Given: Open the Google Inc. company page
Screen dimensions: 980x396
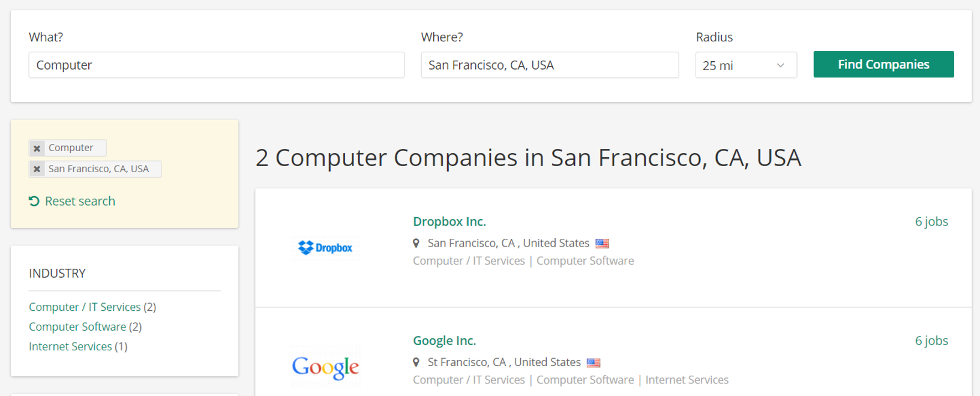Looking at the screenshot, I should click(x=444, y=340).
